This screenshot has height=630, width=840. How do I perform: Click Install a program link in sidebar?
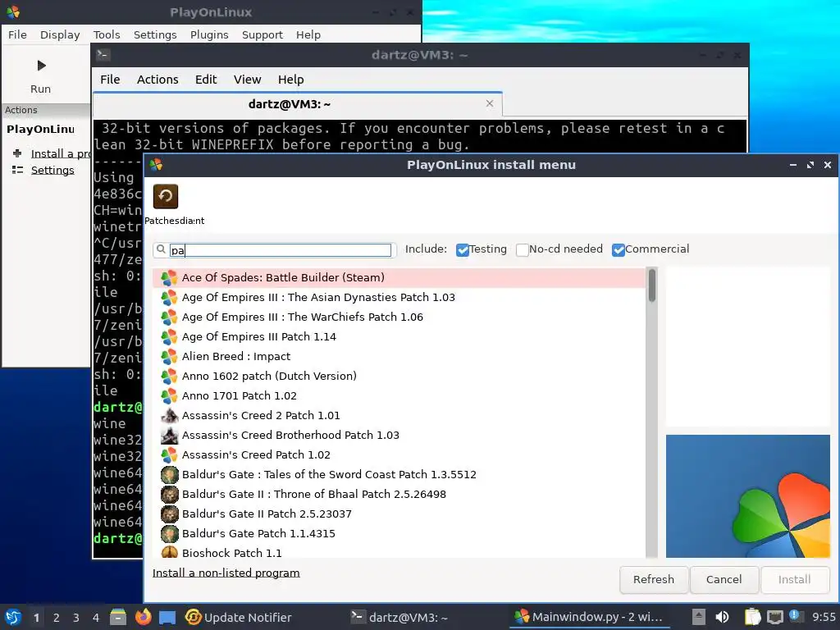61,153
